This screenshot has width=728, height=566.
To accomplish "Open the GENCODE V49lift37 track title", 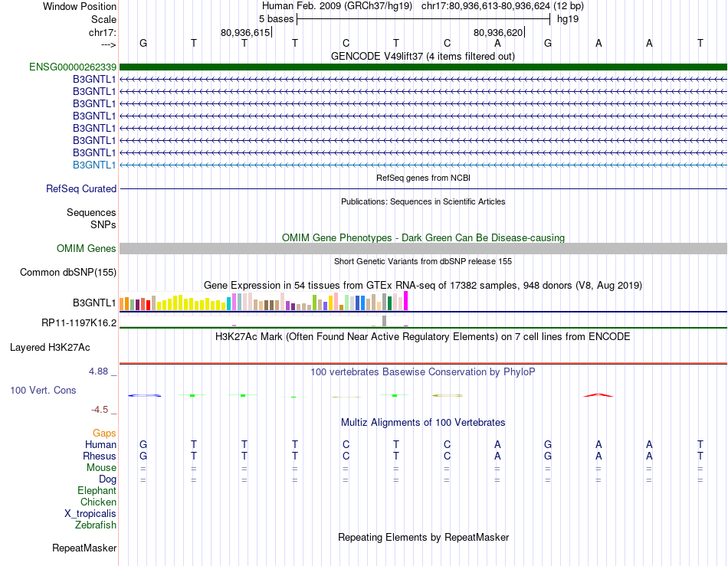I will (423, 56).
